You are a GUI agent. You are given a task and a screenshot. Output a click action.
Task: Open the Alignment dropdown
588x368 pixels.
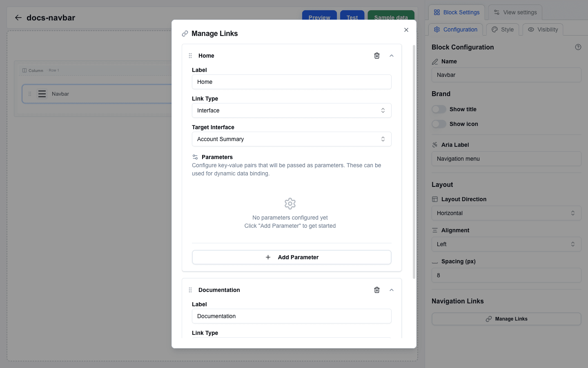[506, 244]
